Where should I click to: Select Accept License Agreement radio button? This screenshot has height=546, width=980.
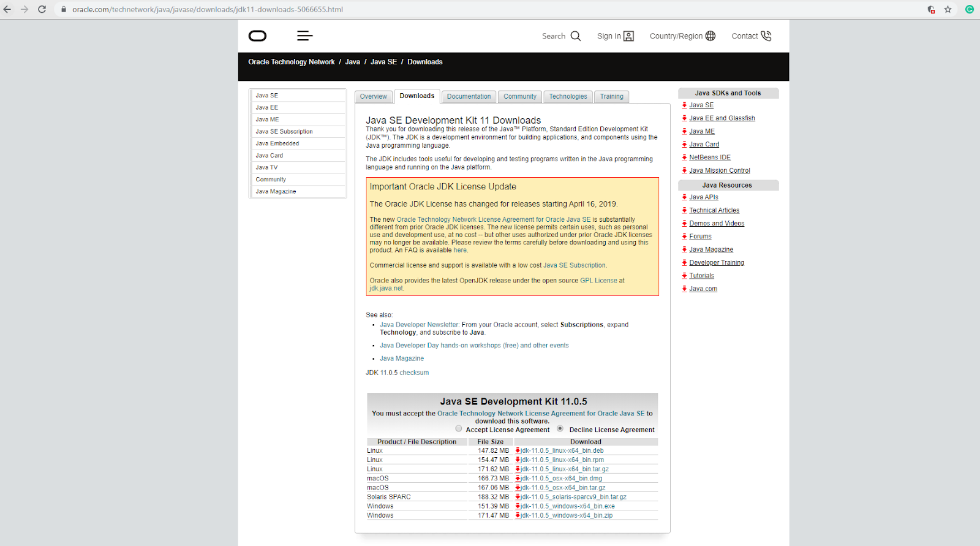tap(459, 429)
